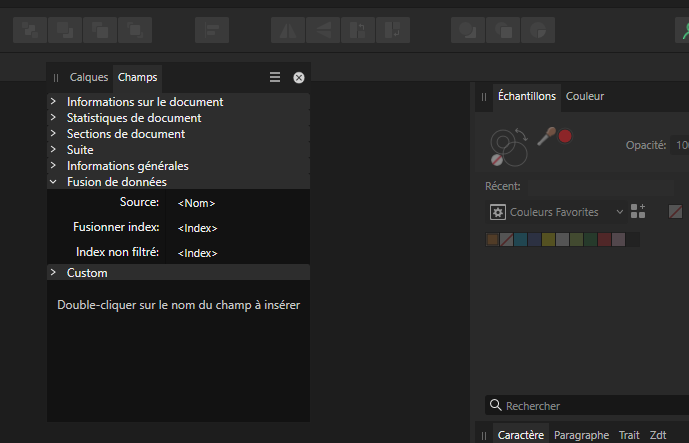Image resolution: width=689 pixels, height=443 pixels.
Task: Select the Caractère tab
Action: [521, 435]
